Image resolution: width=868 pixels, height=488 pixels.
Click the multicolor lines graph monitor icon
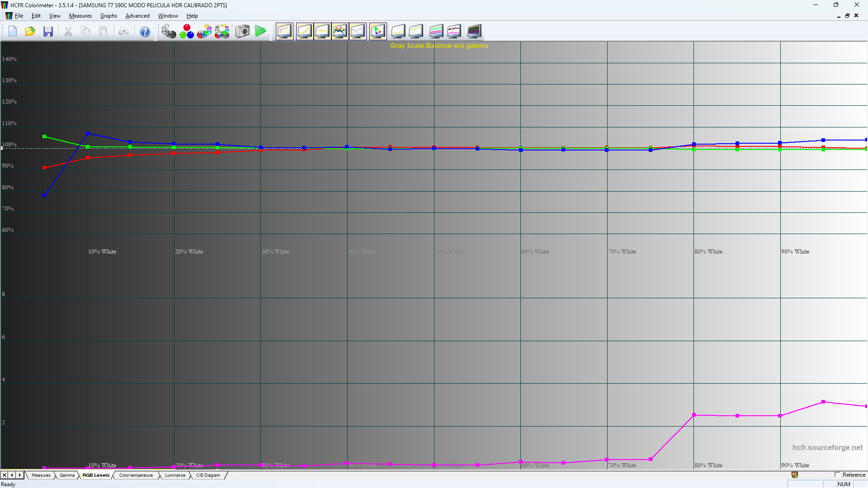click(x=435, y=31)
